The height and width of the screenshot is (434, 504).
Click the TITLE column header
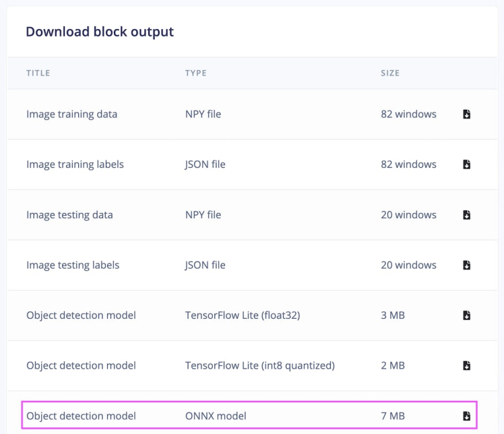tap(38, 73)
